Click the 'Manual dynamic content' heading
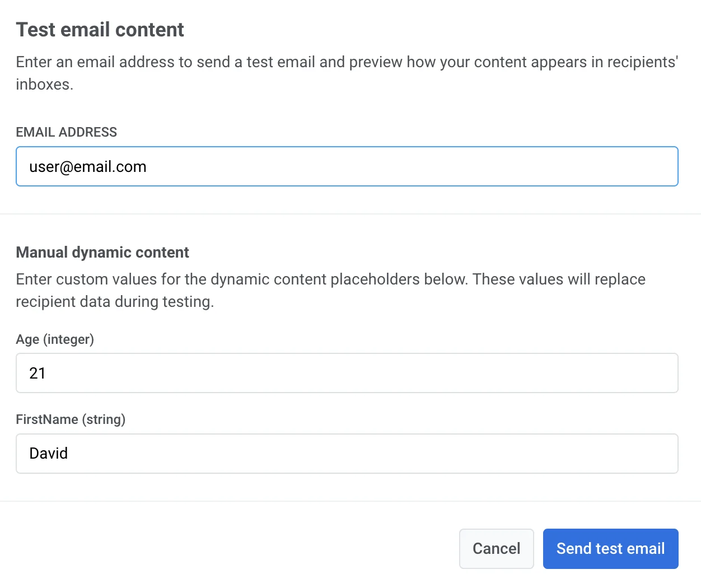 pyautogui.click(x=102, y=253)
